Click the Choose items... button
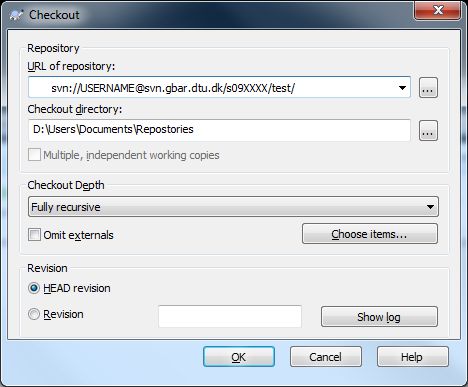Screen dimensions: 468x387 point(370,234)
